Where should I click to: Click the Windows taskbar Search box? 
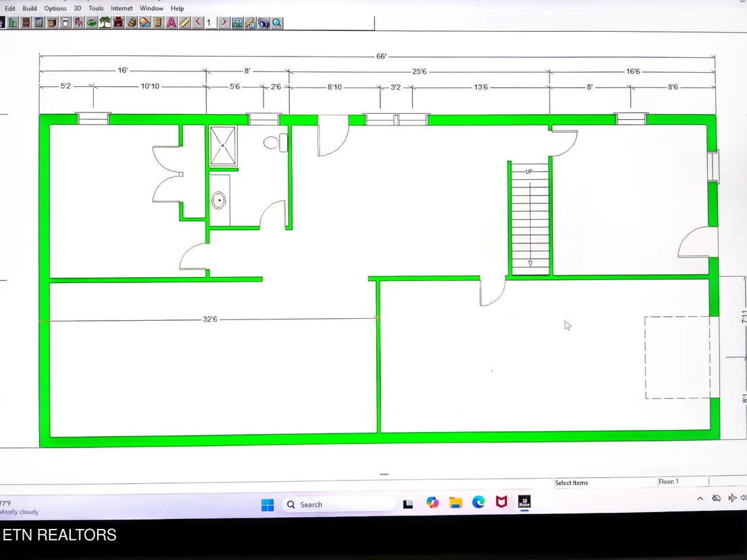point(338,504)
